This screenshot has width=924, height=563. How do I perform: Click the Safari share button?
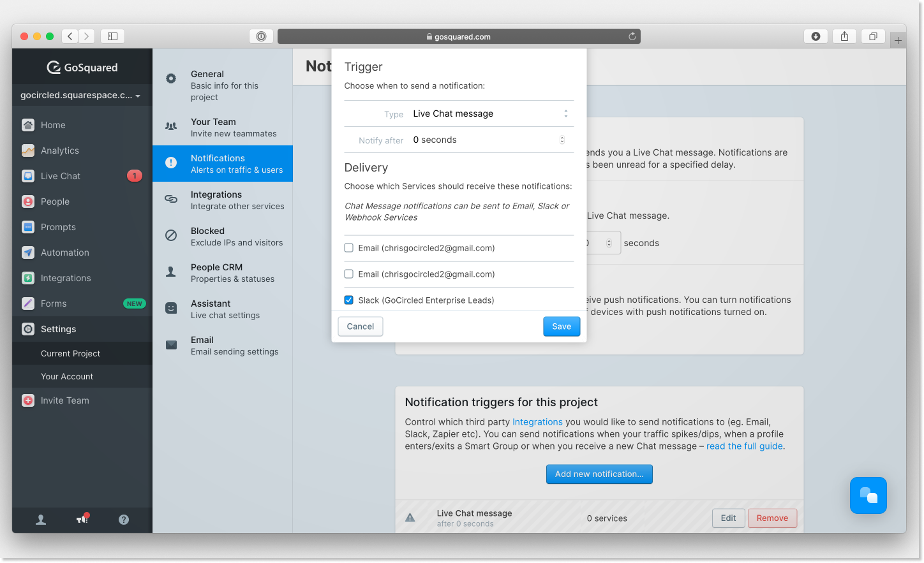tap(844, 36)
